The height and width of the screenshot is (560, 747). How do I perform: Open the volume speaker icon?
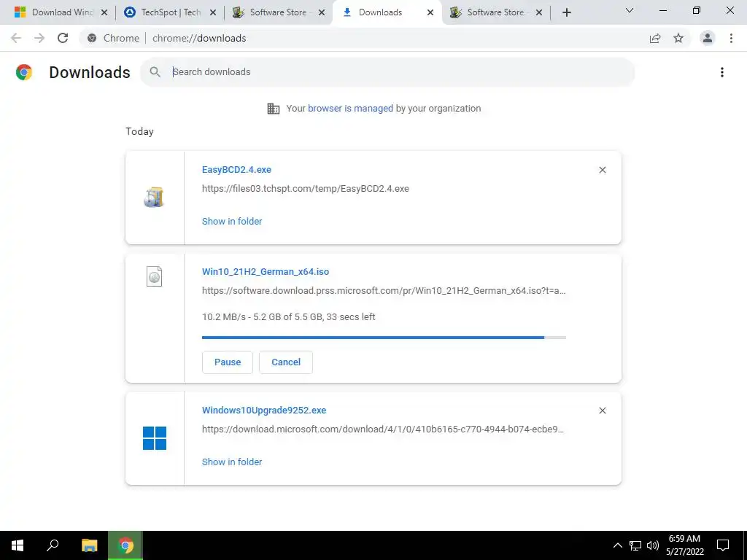653,545
